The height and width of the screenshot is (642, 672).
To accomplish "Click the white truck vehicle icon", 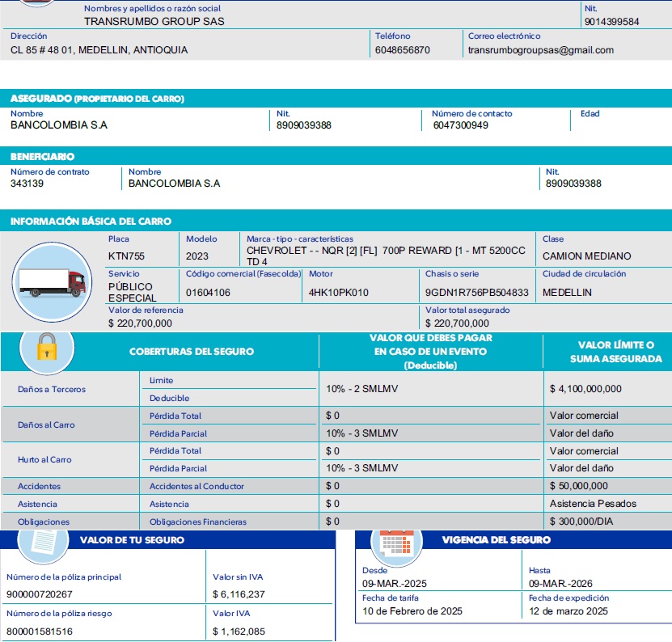I will (51, 281).
